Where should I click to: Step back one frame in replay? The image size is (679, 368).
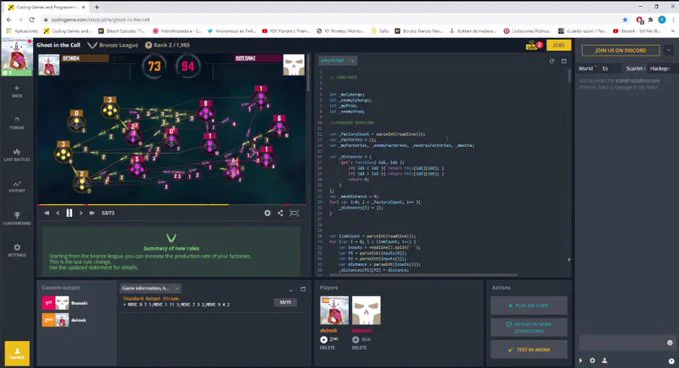pyautogui.click(x=58, y=213)
